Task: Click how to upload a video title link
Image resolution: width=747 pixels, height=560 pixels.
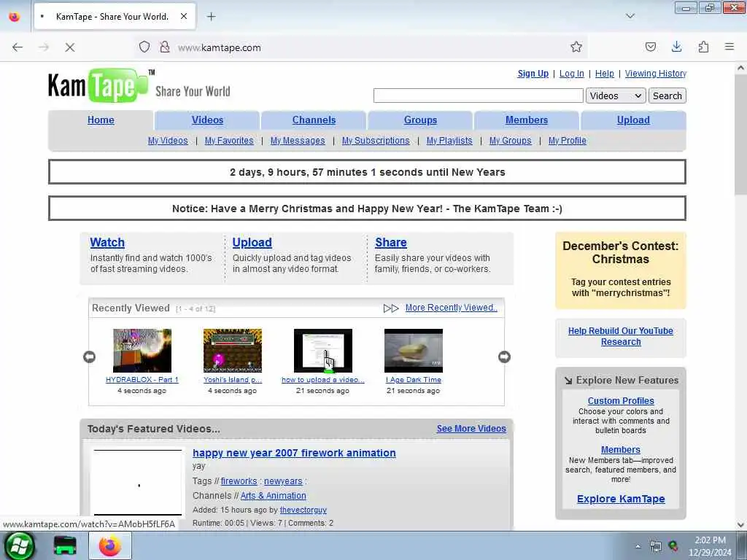Action: coord(323,379)
